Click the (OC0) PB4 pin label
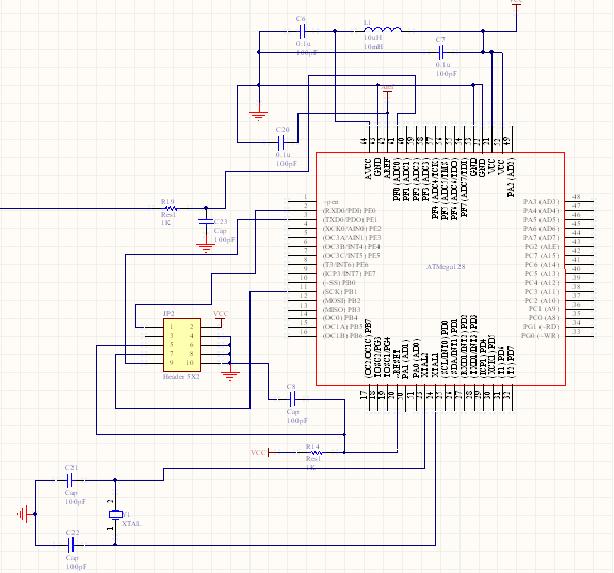 coord(340,318)
